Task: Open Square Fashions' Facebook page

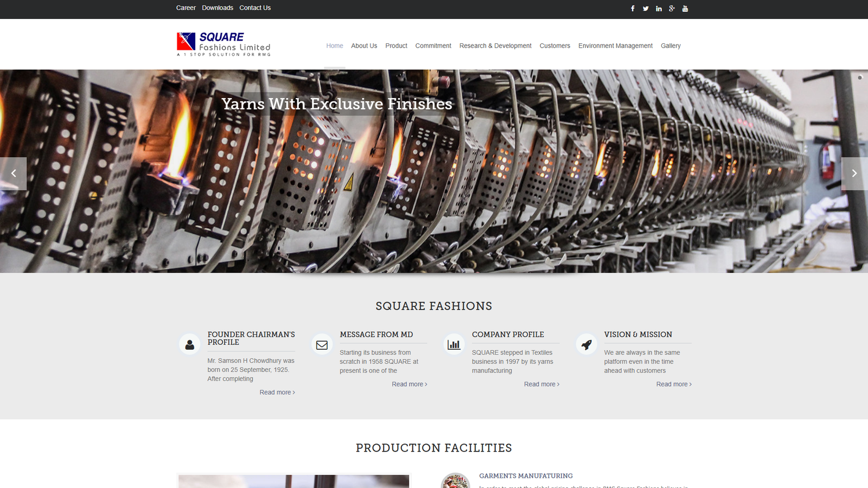Action: (633, 8)
